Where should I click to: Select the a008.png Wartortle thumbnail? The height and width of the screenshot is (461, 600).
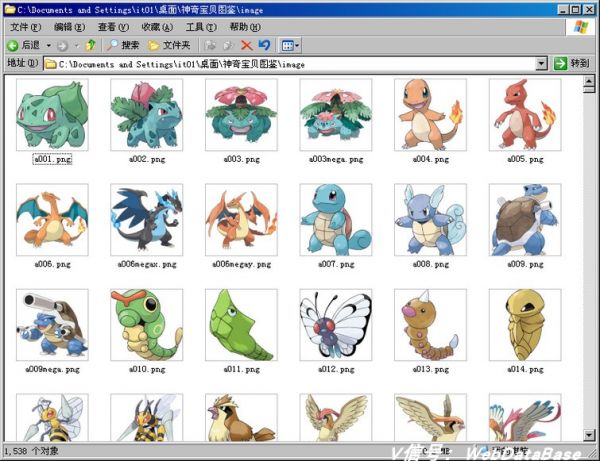pos(430,220)
